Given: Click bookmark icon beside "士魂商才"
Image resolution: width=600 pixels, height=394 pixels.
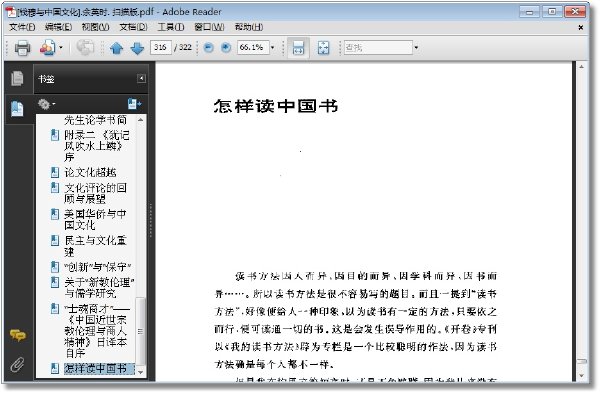Looking at the screenshot, I should tap(55, 308).
